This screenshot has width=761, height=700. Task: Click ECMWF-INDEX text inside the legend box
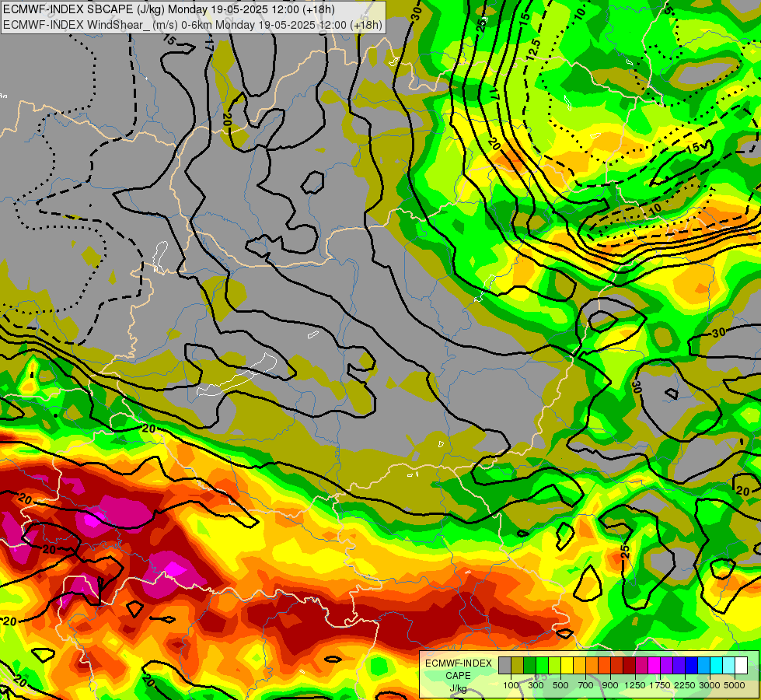tap(459, 663)
